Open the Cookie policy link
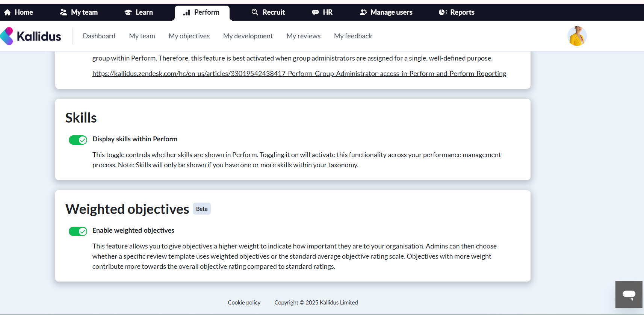Image resolution: width=644 pixels, height=315 pixels. pos(244,303)
